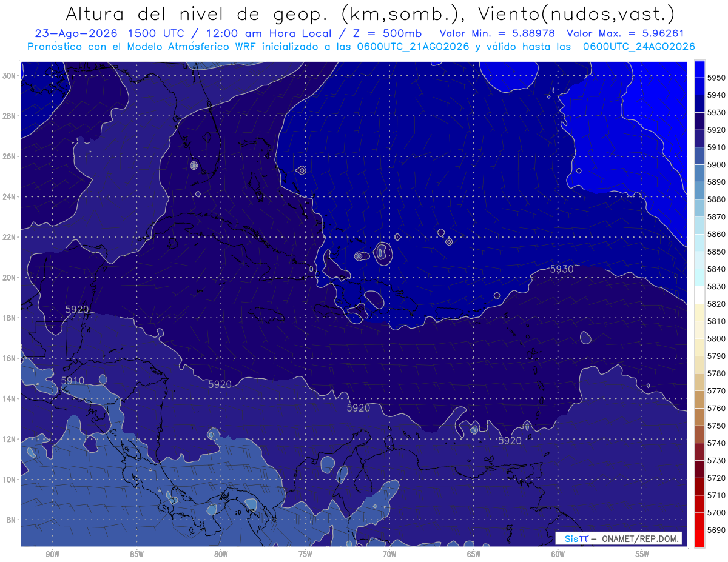This screenshot has width=728, height=562.
Task: Click legend value 5930 in the colorbar
Action: 716,113
